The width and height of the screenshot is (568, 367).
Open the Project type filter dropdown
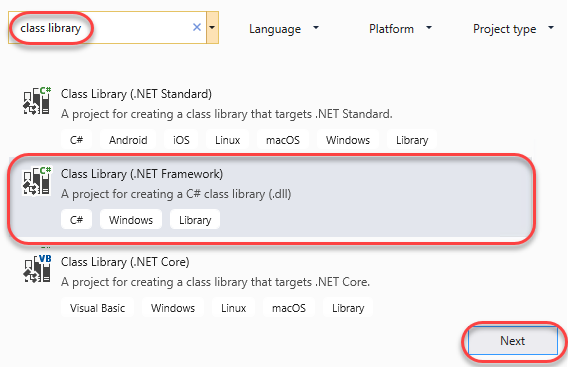point(513,29)
